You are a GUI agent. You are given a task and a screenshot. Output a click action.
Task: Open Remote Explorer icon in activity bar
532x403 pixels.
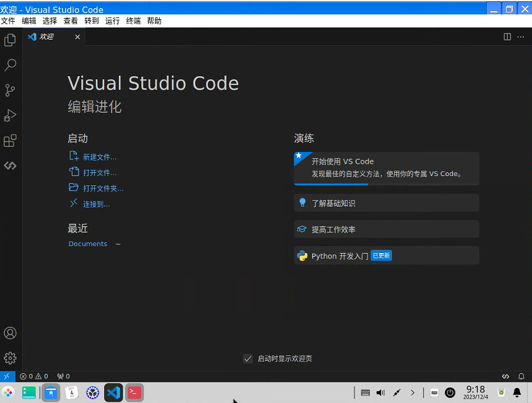pyautogui.click(x=10, y=166)
